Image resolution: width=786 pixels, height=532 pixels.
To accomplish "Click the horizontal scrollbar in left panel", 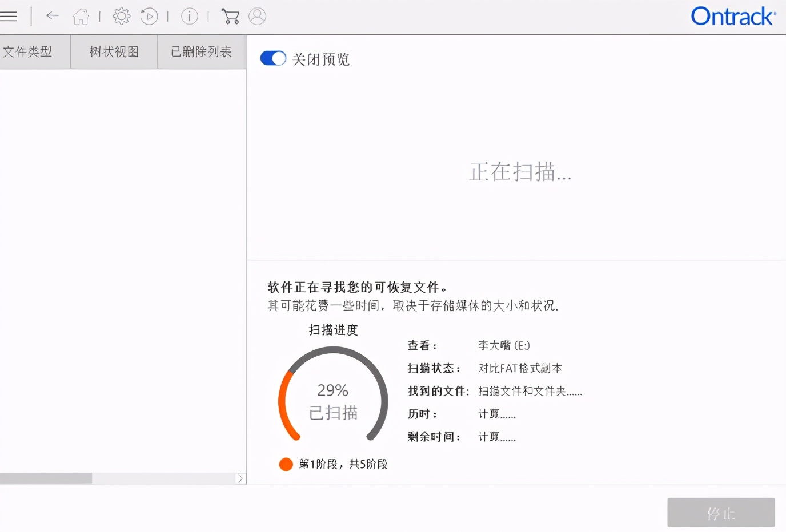I will [x=46, y=478].
